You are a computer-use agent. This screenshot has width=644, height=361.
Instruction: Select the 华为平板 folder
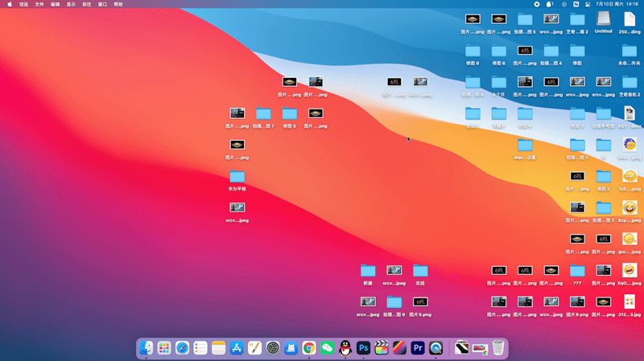(x=237, y=180)
